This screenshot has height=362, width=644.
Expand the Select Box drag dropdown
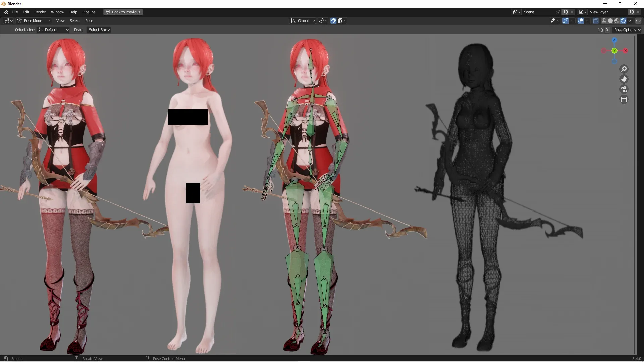[99, 30]
